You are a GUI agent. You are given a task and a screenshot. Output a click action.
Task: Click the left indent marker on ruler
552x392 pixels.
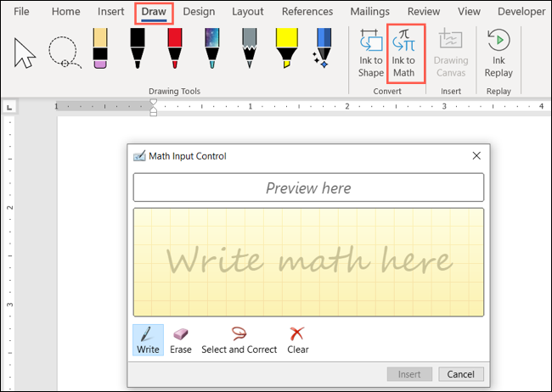(x=153, y=114)
